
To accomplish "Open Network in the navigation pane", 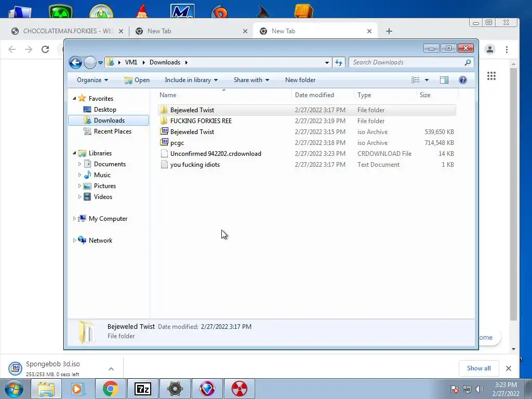I will tap(100, 241).
